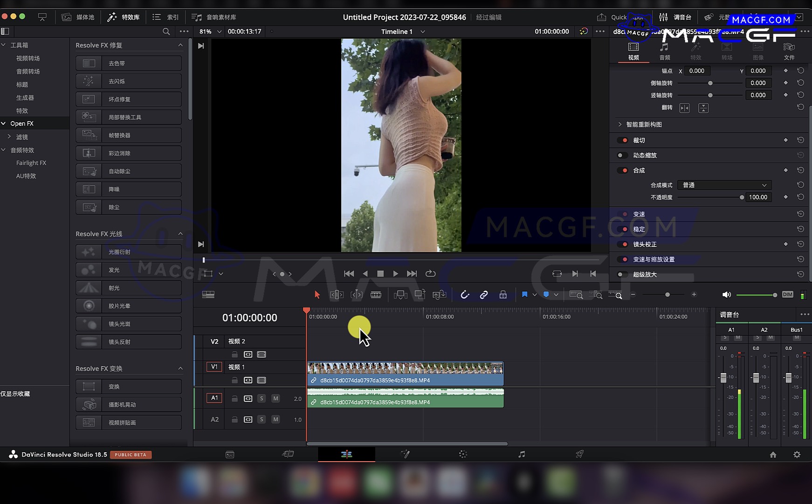Switch to the 音频 inspector tab
The height and width of the screenshot is (504, 812).
pyautogui.click(x=665, y=51)
